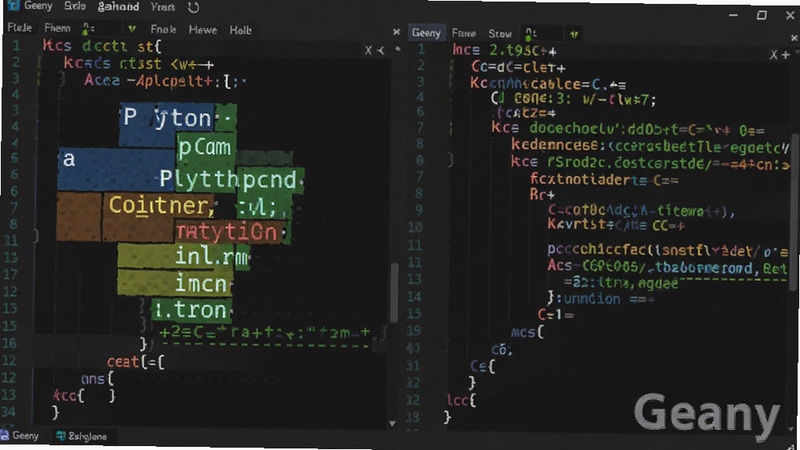Open the Yren item in title bar
Image resolution: width=800 pixels, height=450 pixels.
click(163, 7)
